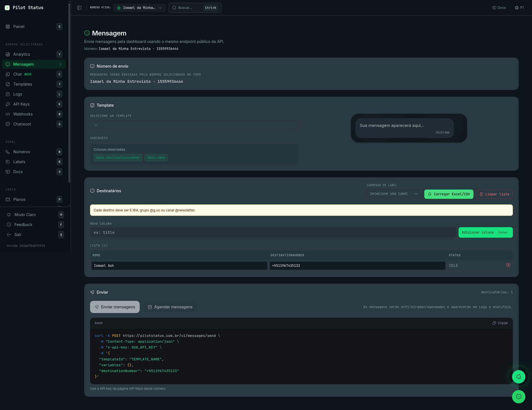Toggle Modo Claro light mode
Image resolution: width=532 pixels, height=410 pixels.
[x=35, y=215]
